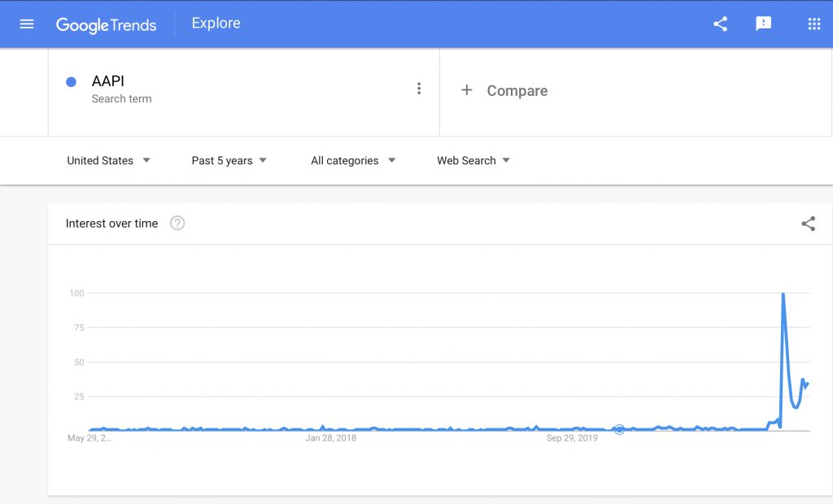Screen dimensions: 833x504
Task: Open the Google apps grid
Action: 813,24
